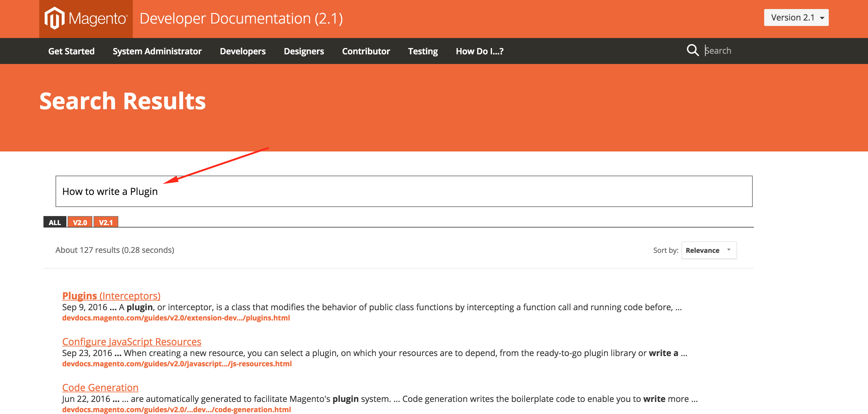This screenshot has height=414, width=868.
Task: Click the 'How to write a Plugin' search box
Action: pos(404,191)
